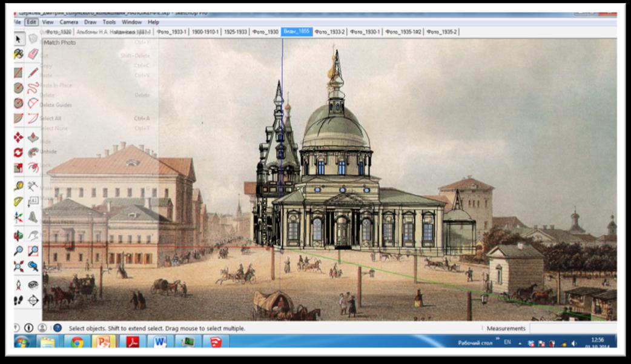631x364 pixels.
Task: Select the Section Plane tool
Action: pos(33,300)
